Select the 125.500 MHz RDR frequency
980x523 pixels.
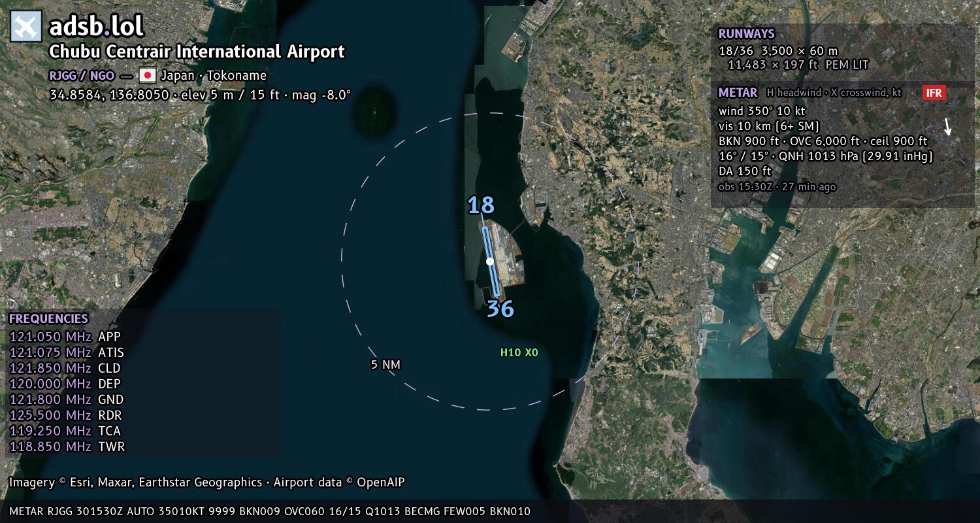pos(65,415)
